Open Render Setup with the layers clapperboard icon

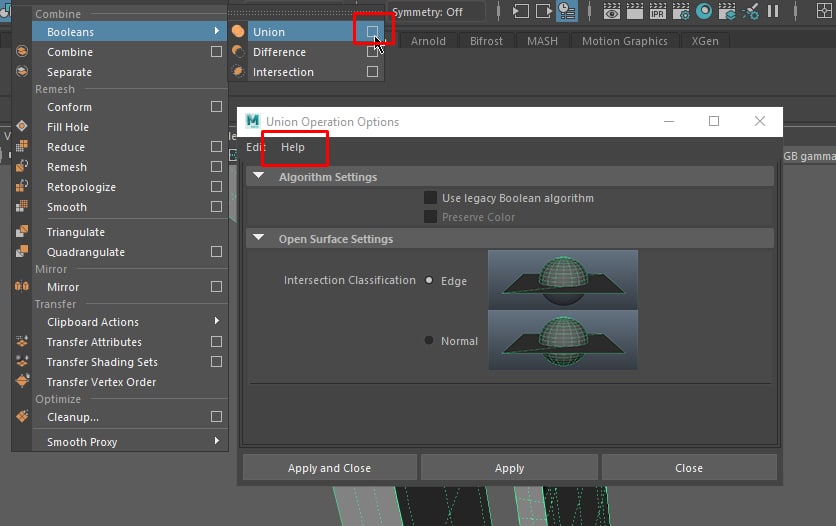click(727, 11)
